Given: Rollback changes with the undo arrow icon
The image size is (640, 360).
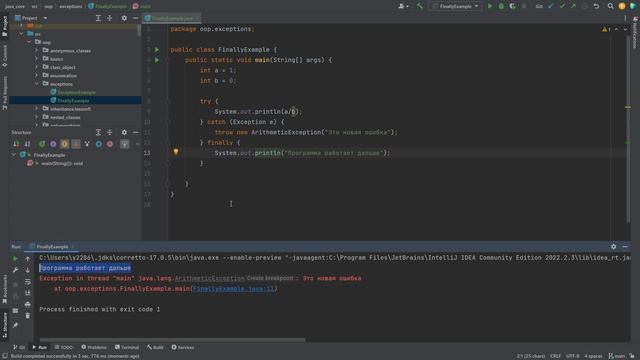Looking at the screenshot, I should point(596,6).
